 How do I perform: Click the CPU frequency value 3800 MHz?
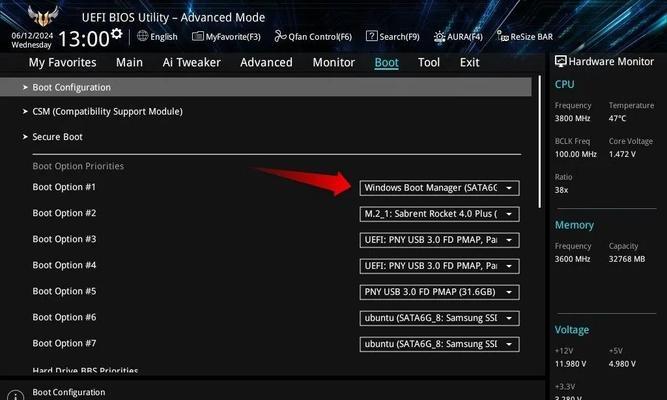(x=572, y=118)
